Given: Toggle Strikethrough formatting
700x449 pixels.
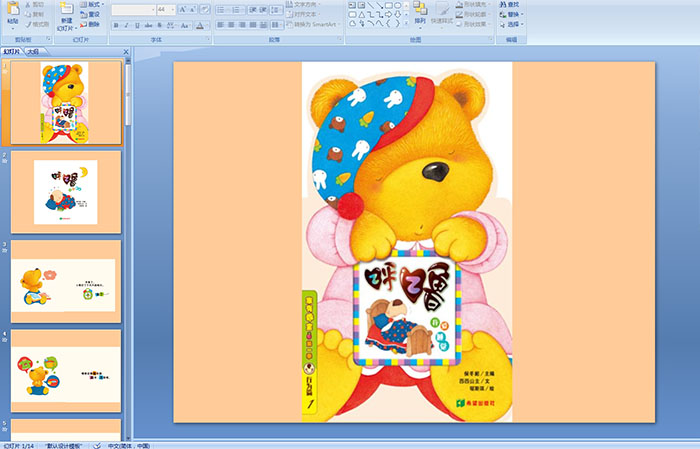Looking at the screenshot, I should pyautogui.click(x=148, y=25).
